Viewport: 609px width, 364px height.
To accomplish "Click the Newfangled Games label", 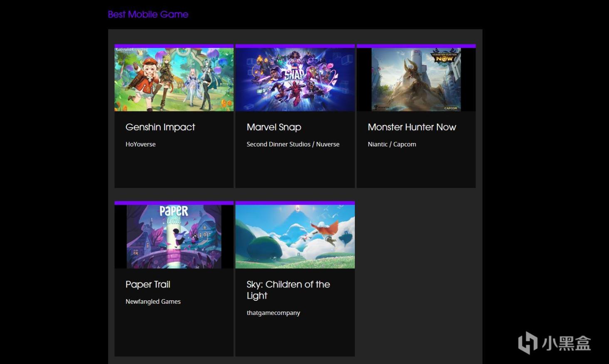I will [x=153, y=302].
